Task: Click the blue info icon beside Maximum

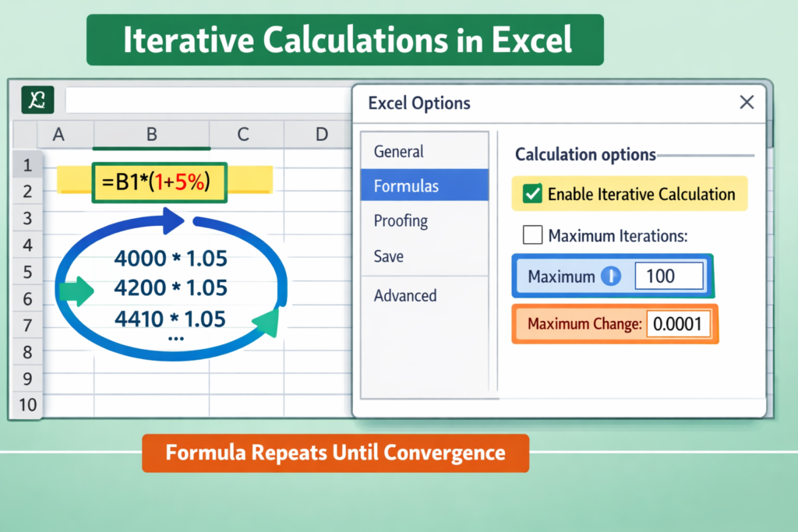Action: tap(611, 277)
